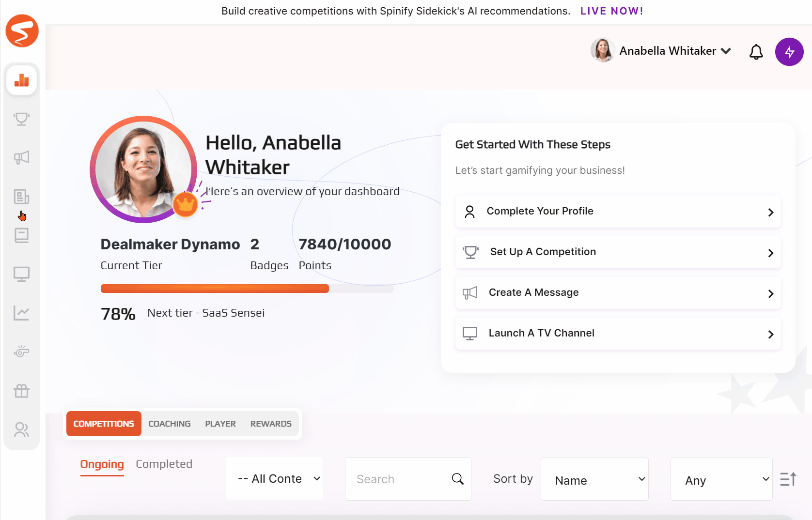This screenshot has width=812, height=520.
Task: Open the dashboard bar chart icon
Action: point(21,80)
